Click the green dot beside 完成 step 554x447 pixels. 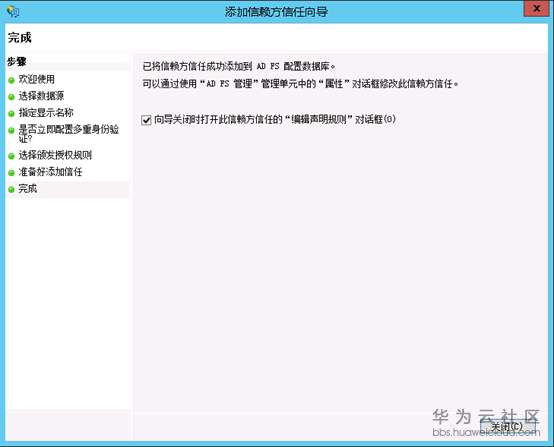(11, 190)
